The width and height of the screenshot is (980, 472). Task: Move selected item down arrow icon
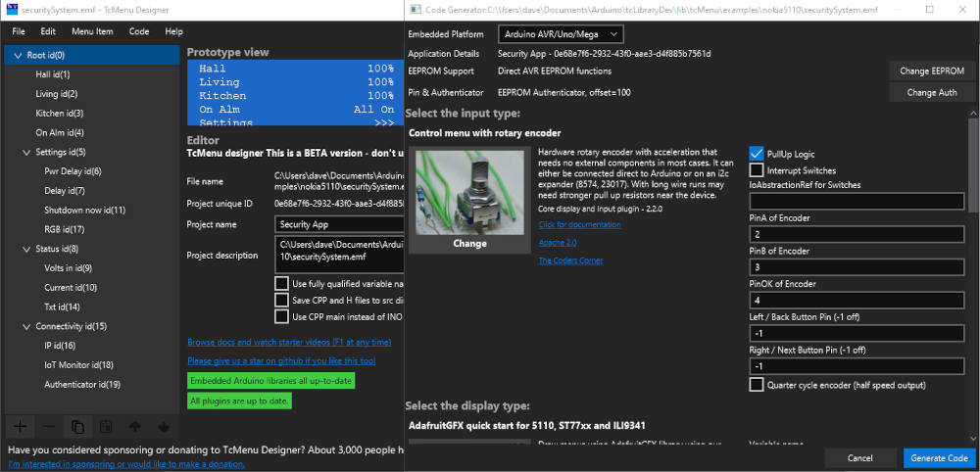tap(164, 427)
